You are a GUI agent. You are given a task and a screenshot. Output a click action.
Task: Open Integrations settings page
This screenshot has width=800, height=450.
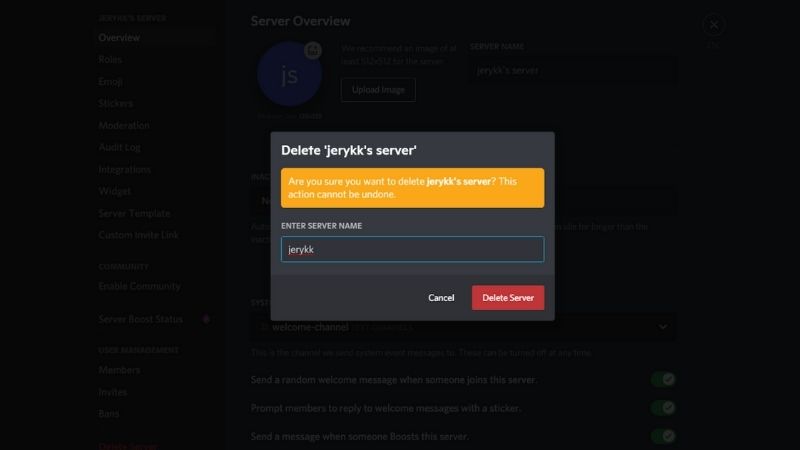coord(124,169)
